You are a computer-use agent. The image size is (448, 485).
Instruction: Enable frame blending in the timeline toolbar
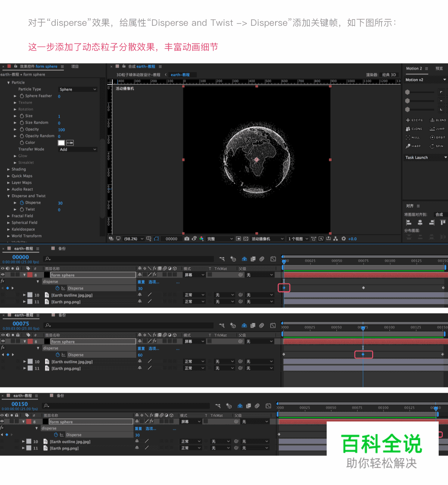pos(253,259)
